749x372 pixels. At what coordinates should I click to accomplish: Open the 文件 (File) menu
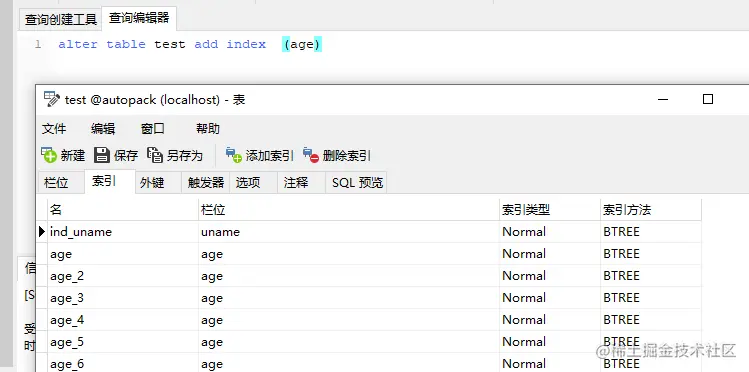coord(54,128)
